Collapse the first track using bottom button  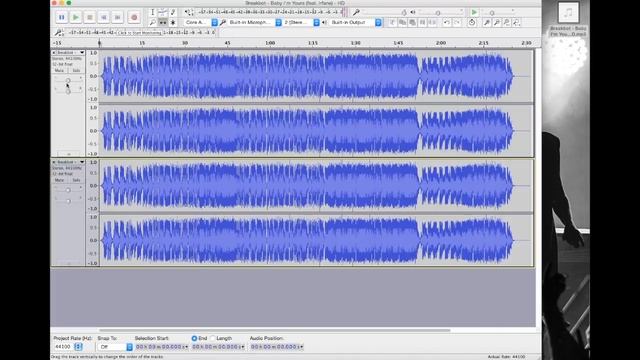coord(68,154)
